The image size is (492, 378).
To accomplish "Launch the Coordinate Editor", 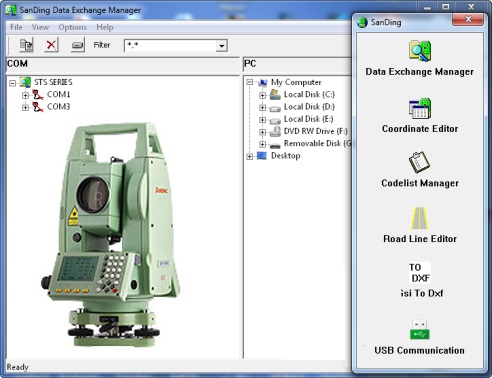I will pyautogui.click(x=420, y=108).
